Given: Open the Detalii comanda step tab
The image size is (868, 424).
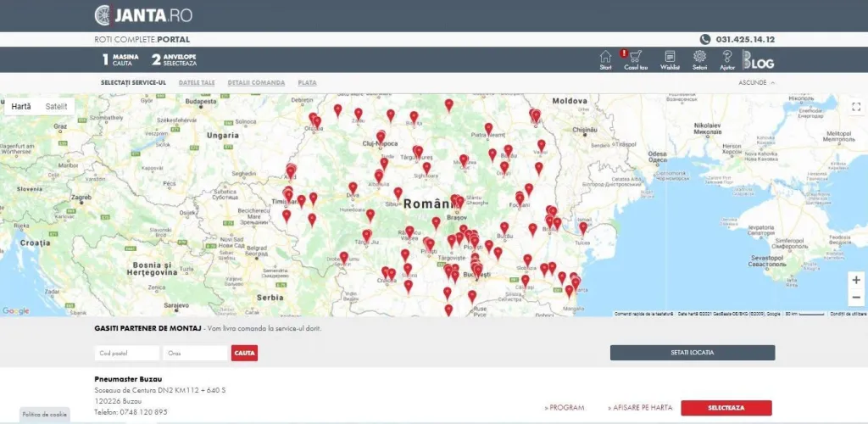Looking at the screenshot, I should click(250, 83).
